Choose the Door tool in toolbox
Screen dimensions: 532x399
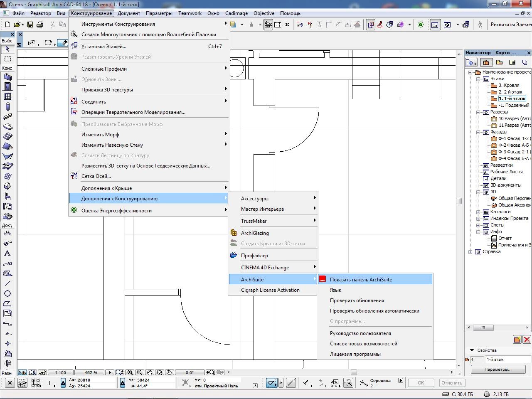(x=7, y=86)
